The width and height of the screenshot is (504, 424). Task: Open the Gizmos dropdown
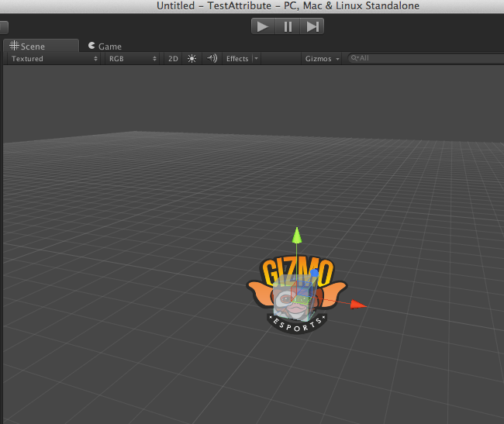[322, 58]
